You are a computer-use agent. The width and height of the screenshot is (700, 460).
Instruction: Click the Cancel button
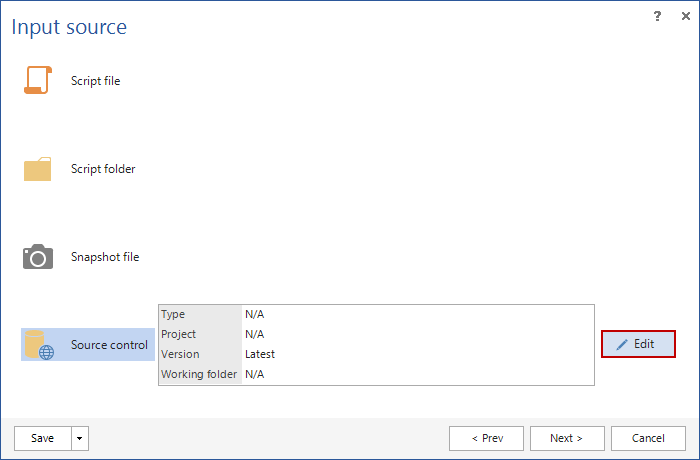(x=648, y=438)
